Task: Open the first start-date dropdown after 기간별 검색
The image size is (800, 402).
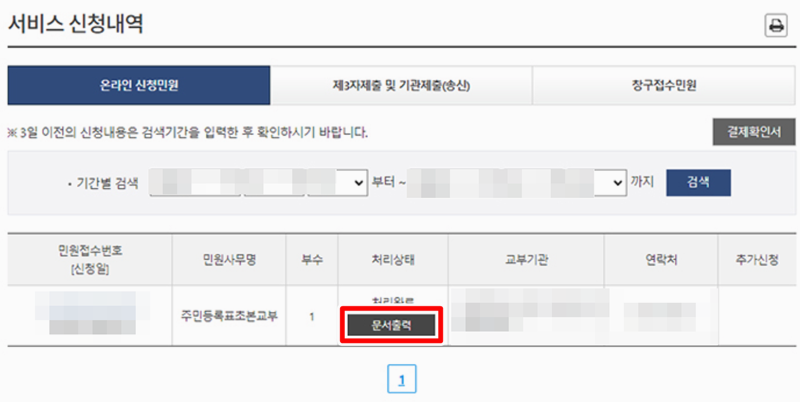Action: [x=195, y=183]
